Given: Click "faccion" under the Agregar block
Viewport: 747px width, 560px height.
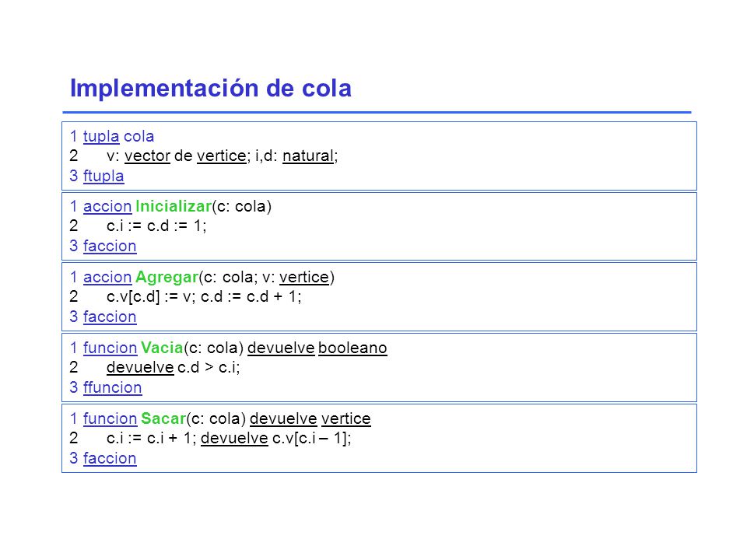Looking at the screenshot, I should pos(110,317).
